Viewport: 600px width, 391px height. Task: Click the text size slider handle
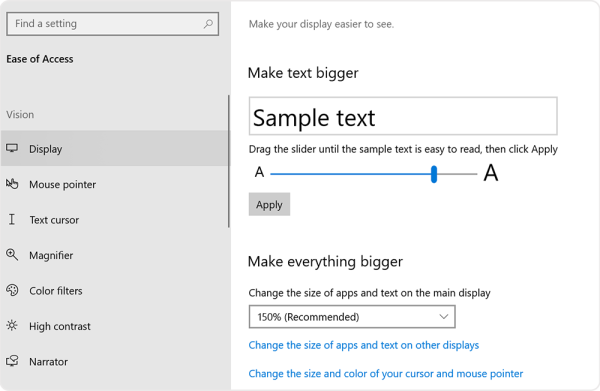click(x=434, y=174)
